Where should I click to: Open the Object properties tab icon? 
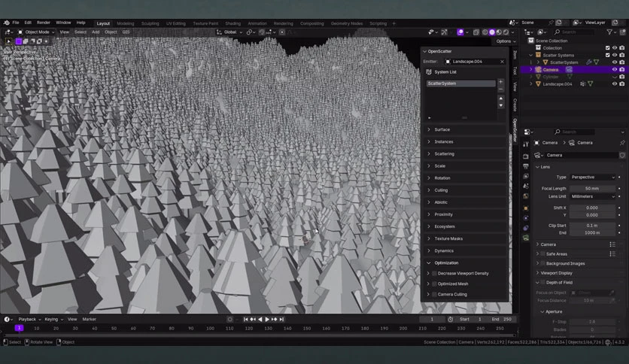[x=526, y=208]
